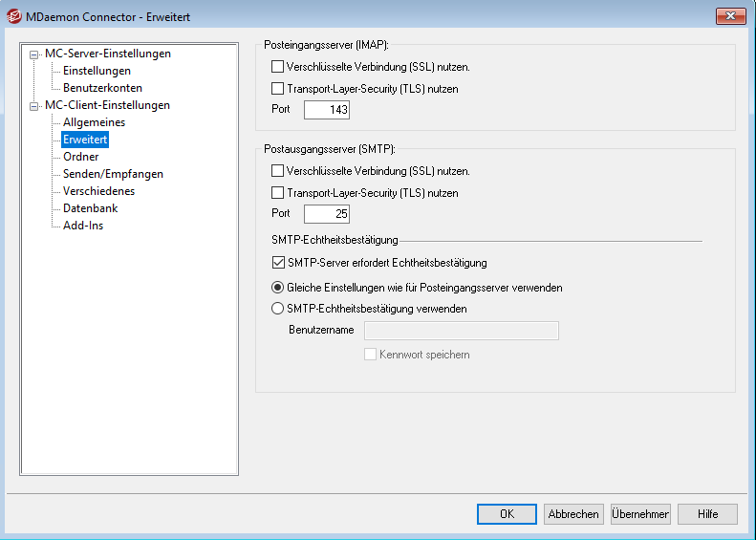Go to Senden/Empfangen settings
Image resolution: width=756 pixels, height=540 pixels.
pyautogui.click(x=113, y=174)
